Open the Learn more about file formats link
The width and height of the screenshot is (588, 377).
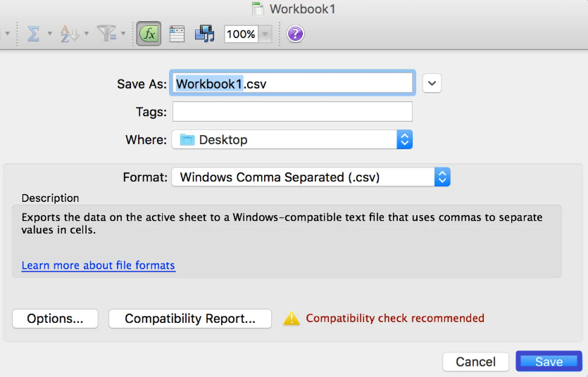coord(99,265)
